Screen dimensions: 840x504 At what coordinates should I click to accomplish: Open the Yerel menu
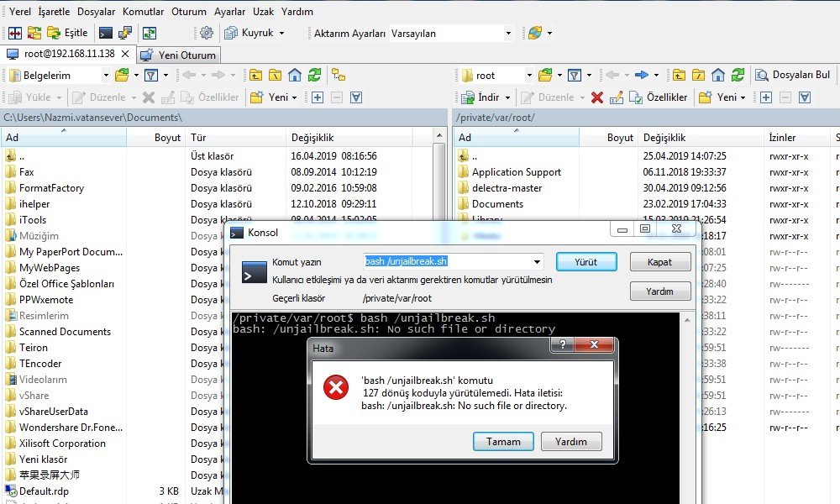[20, 11]
